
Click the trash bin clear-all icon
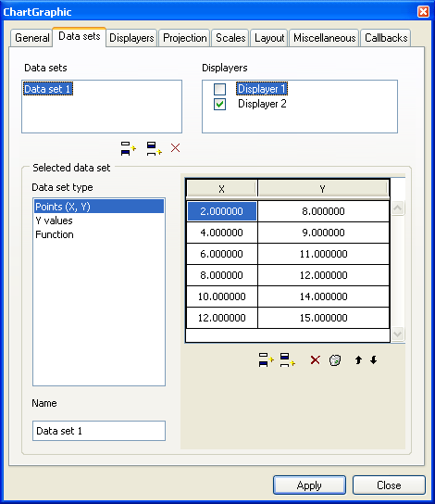point(335,360)
